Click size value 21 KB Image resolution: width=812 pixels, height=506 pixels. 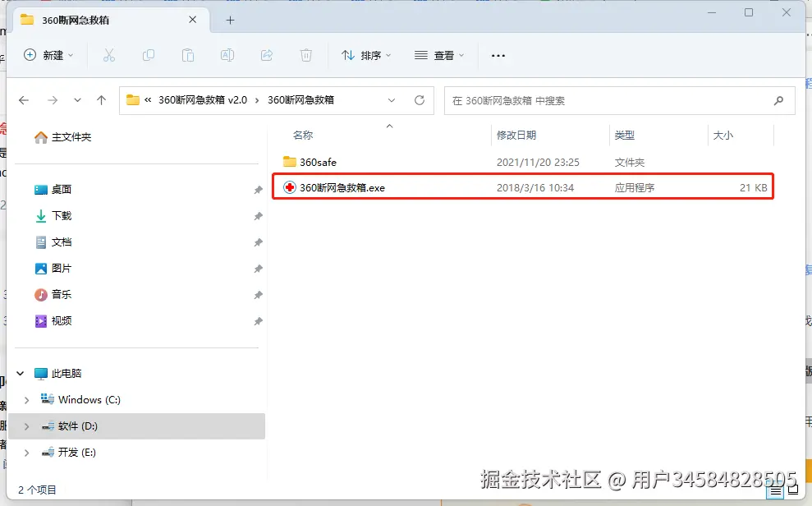(x=754, y=187)
